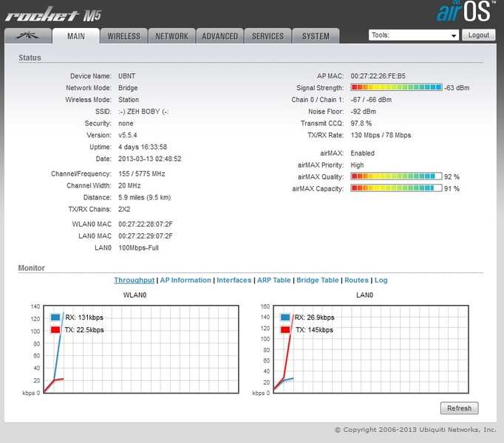
Task: Switch to the MAIN tab
Action: 76,35
